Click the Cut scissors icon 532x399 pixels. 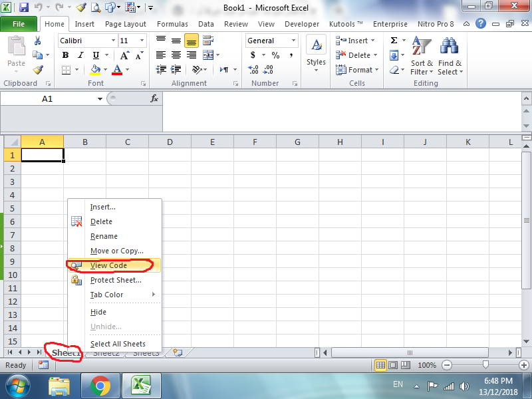coord(37,41)
